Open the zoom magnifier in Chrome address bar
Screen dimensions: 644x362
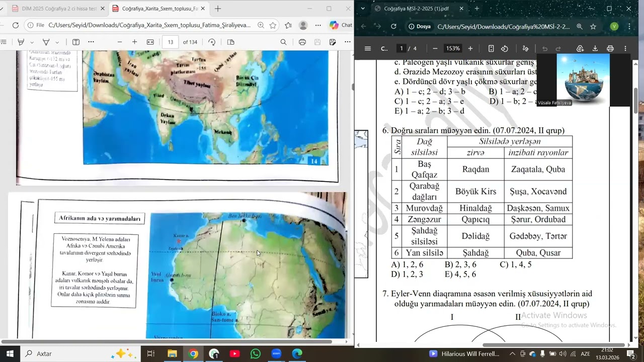point(580,27)
